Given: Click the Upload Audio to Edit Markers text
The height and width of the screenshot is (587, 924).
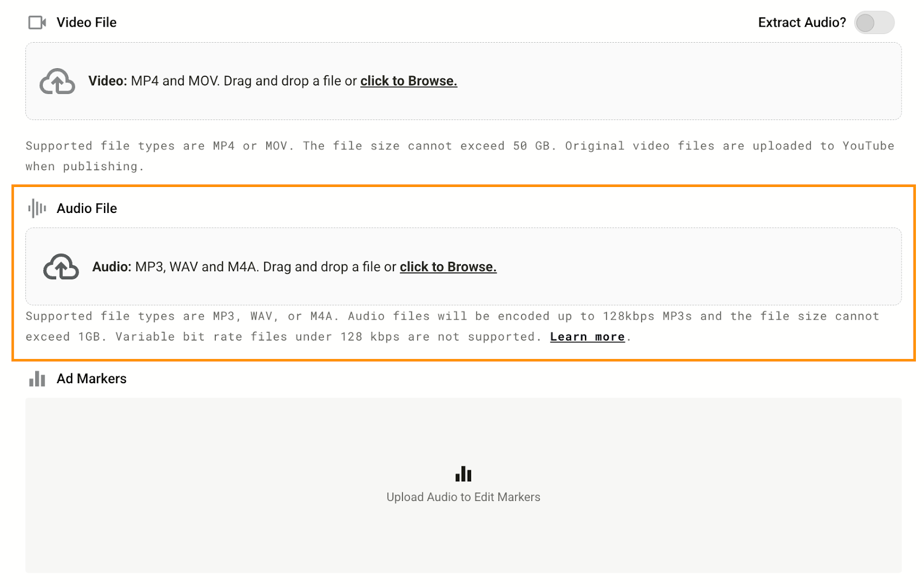Looking at the screenshot, I should pos(463,497).
